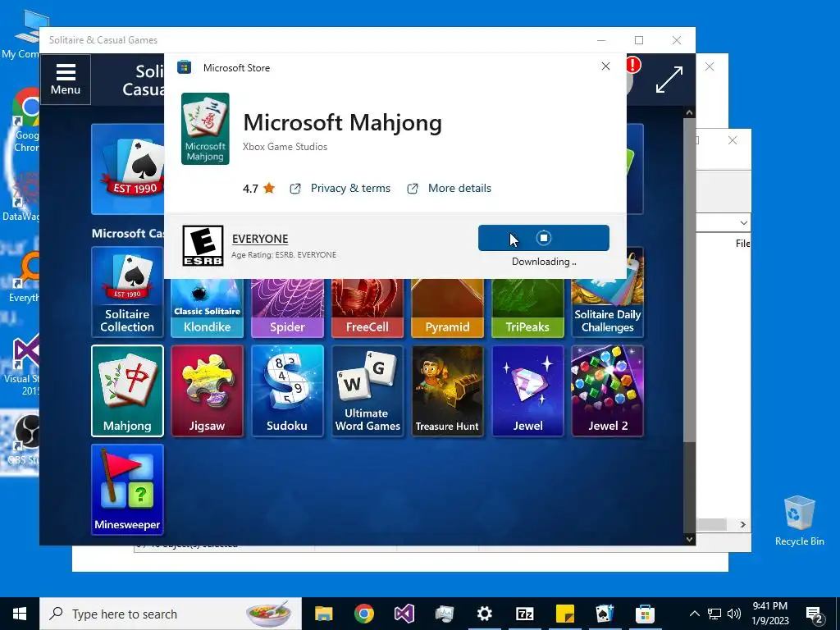The width and height of the screenshot is (840, 630).
Task: Open 7-Zip from the taskbar
Action: [524, 614]
